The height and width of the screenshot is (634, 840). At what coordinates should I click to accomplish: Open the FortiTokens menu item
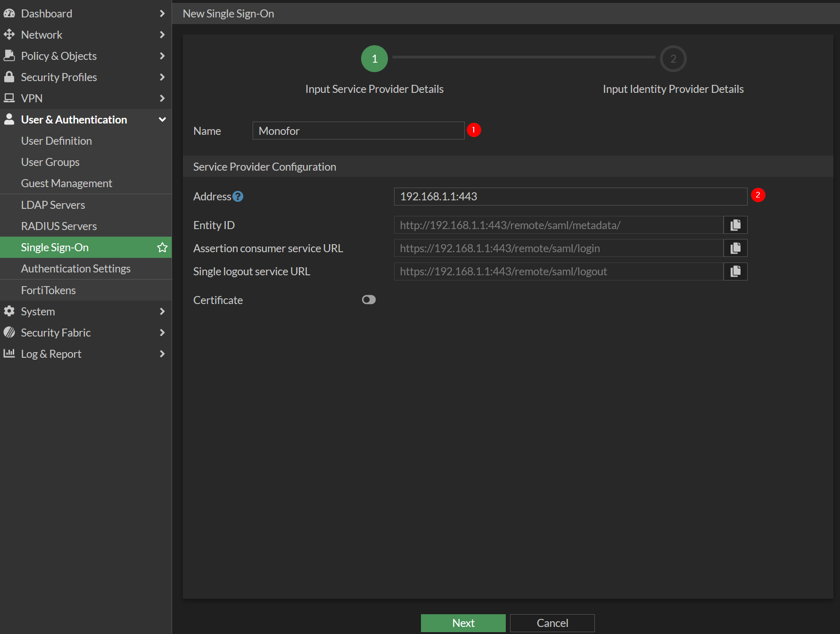[x=48, y=290]
